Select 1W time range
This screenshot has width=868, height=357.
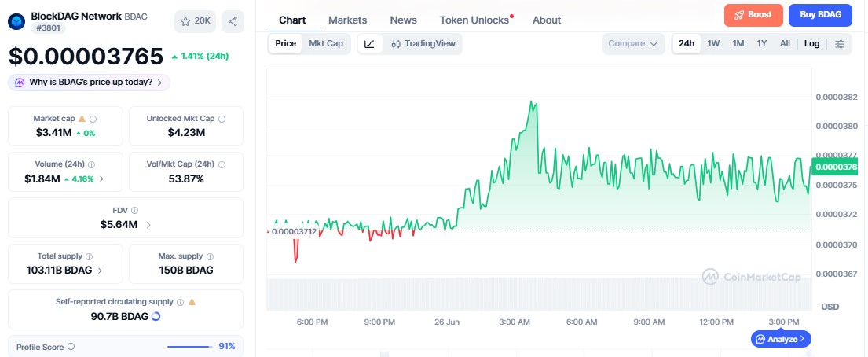pyautogui.click(x=713, y=44)
